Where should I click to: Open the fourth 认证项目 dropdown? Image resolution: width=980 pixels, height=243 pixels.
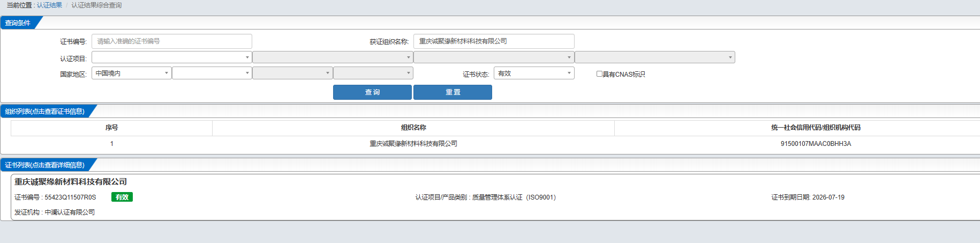(655, 57)
